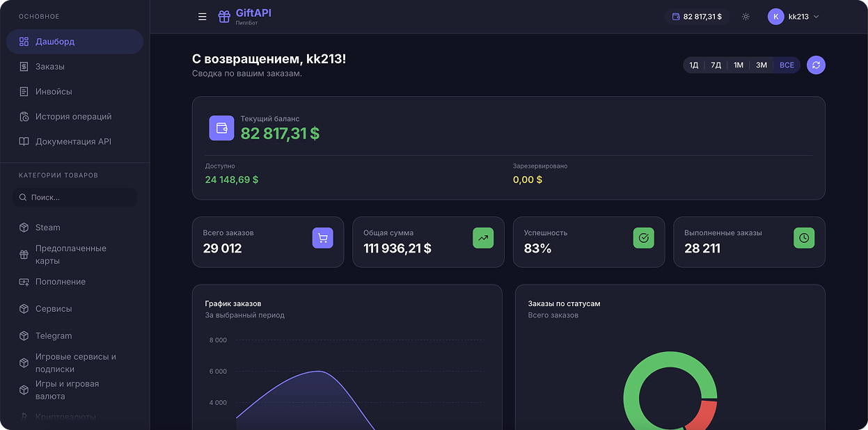Screen dimensions: 868x430
Task: Click the Steam cube icon
Action: pos(24,228)
